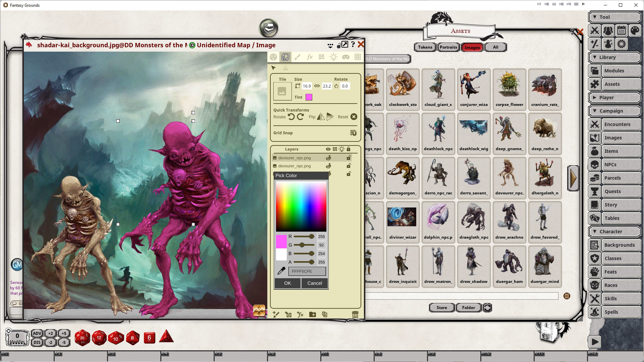
Task: Select the Layers tool in the image toolbar
Action: click(x=285, y=57)
